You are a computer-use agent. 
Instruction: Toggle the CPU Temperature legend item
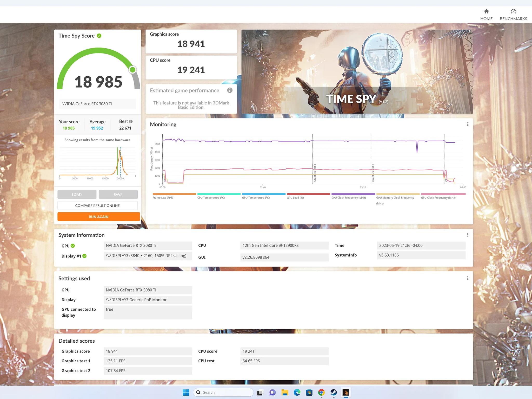click(219, 196)
